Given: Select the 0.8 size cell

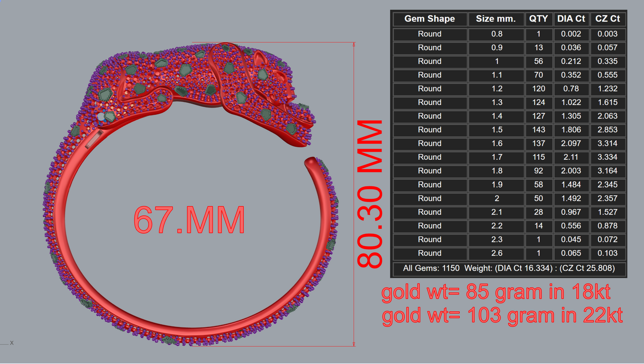Looking at the screenshot, I should pos(496,34).
